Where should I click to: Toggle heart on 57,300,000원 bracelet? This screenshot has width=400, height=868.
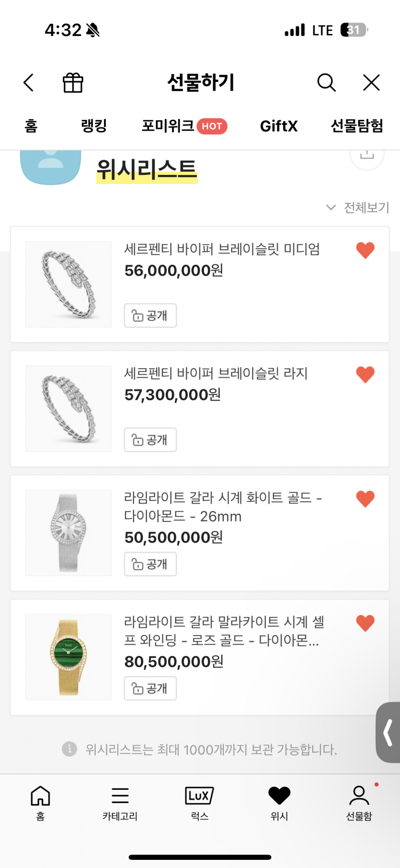pyautogui.click(x=365, y=374)
